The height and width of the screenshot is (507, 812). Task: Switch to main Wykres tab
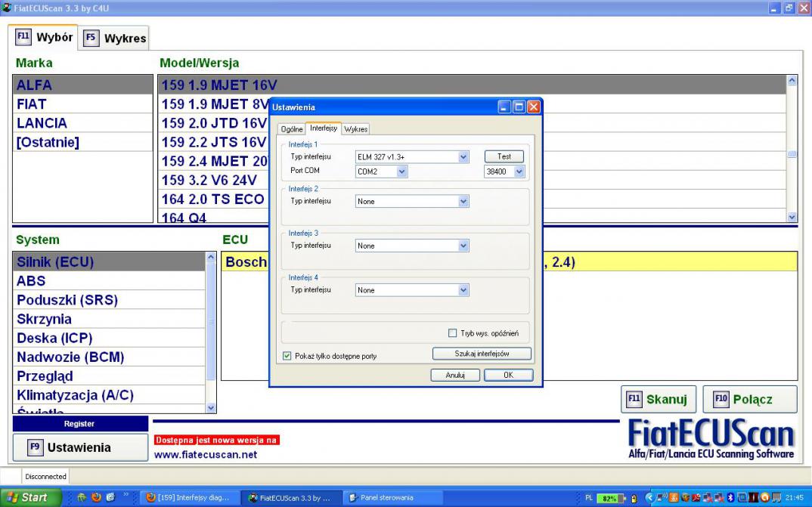[x=114, y=38]
